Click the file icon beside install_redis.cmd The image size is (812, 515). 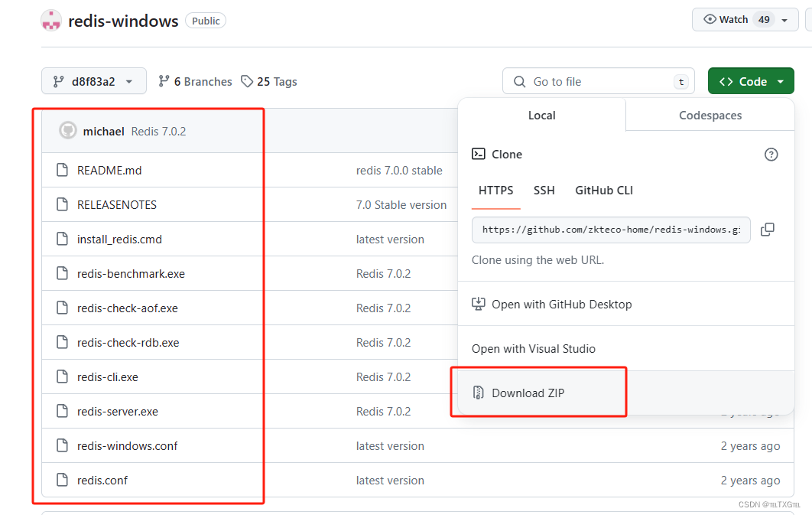pyautogui.click(x=62, y=239)
